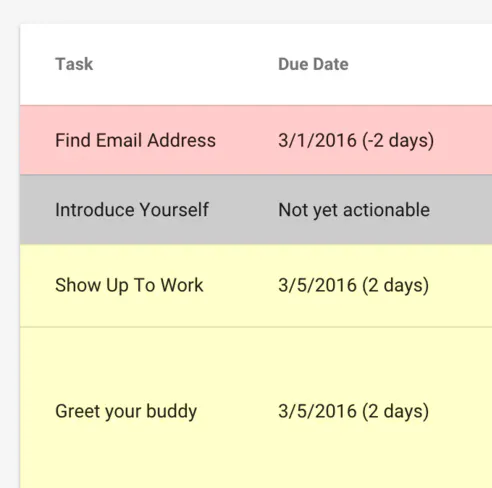The width and height of the screenshot is (492, 488).
Task: Click due date of Show Up To Work
Action: tap(354, 286)
